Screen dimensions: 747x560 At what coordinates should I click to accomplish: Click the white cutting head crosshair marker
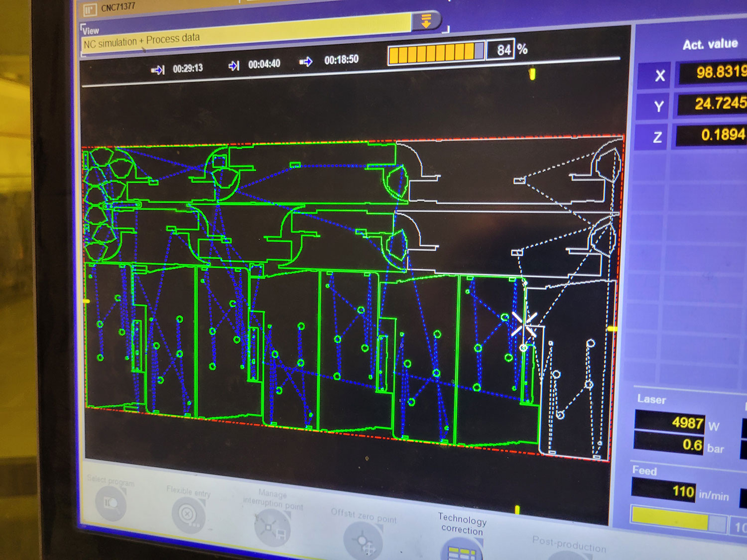[x=524, y=325]
